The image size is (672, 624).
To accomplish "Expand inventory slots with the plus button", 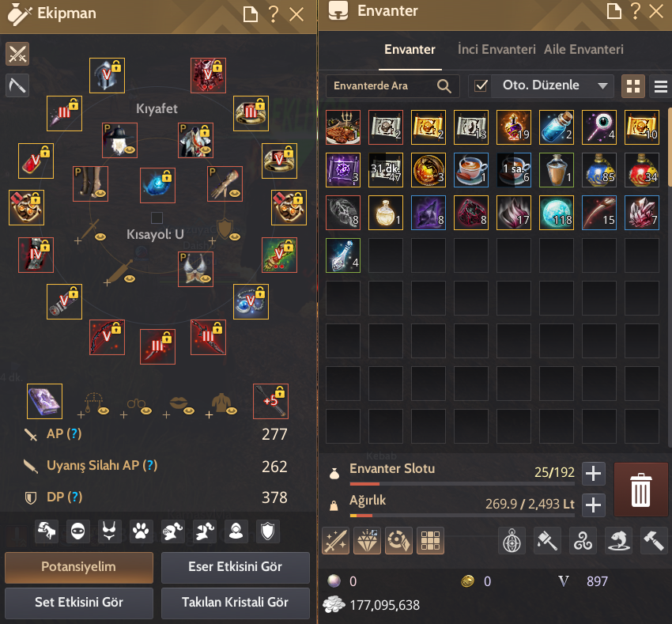I will pyautogui.click(x=594, y=474).
